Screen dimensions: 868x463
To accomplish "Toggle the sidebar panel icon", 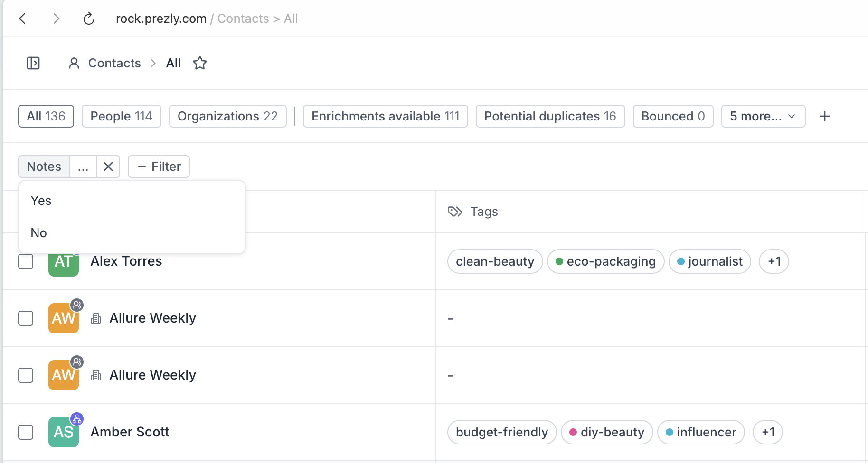I will coord(33,63).
